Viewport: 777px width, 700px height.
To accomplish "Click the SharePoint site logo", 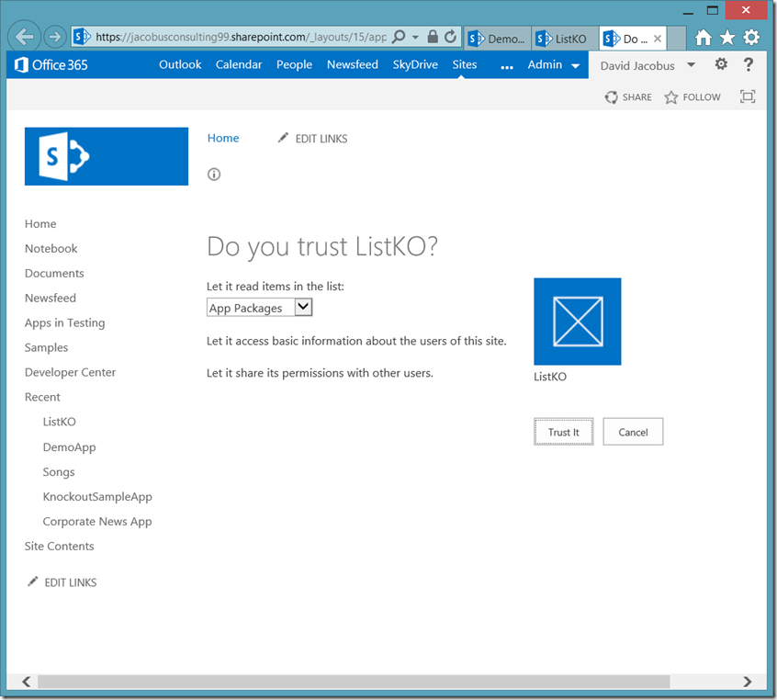I will [x=107, y=156].
